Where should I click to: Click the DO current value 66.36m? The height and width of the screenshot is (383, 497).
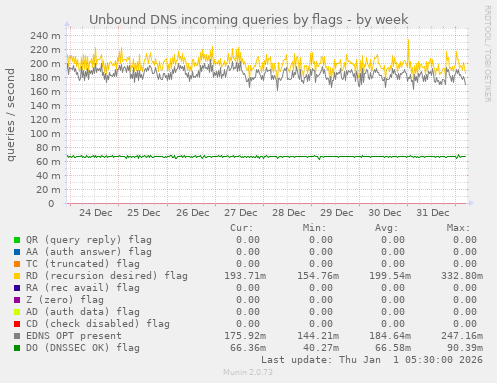pyautogui.click(x=248, y=348)
